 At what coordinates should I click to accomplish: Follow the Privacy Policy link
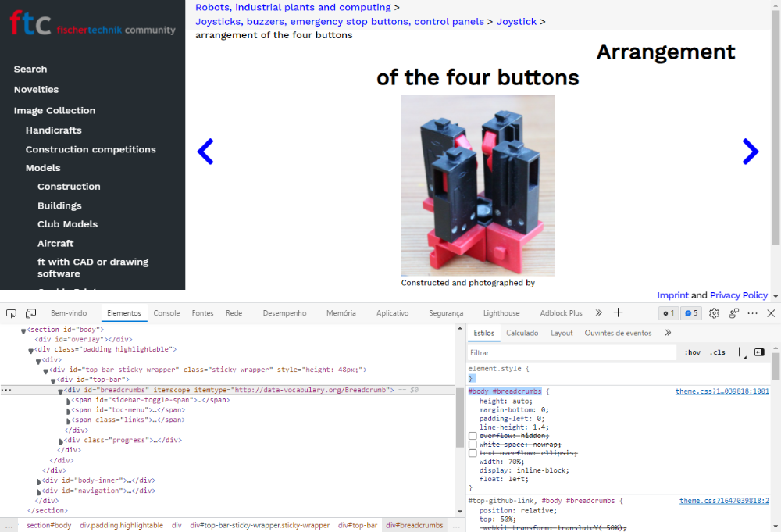[739, 295]
